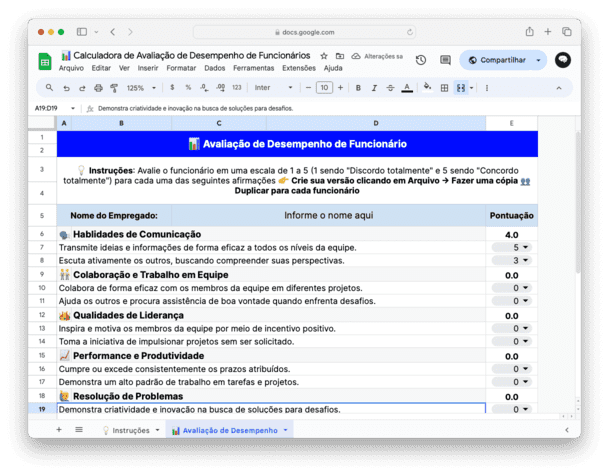Open the Formatar menu

[x=181, y=68]
